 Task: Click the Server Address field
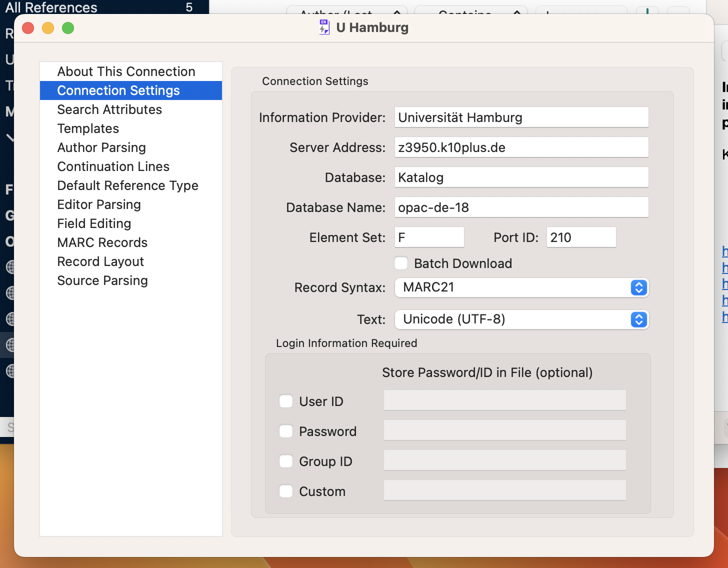coord(521,147)
